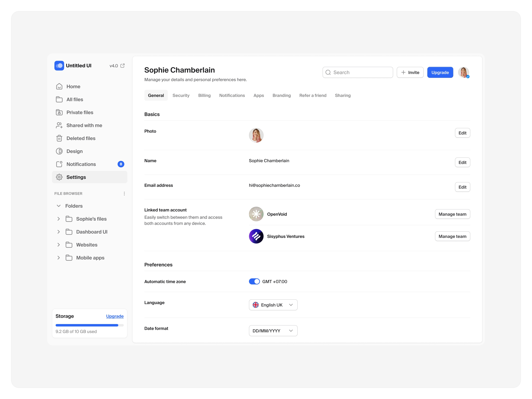Click the Shared with me icon

tap(59, 125)
